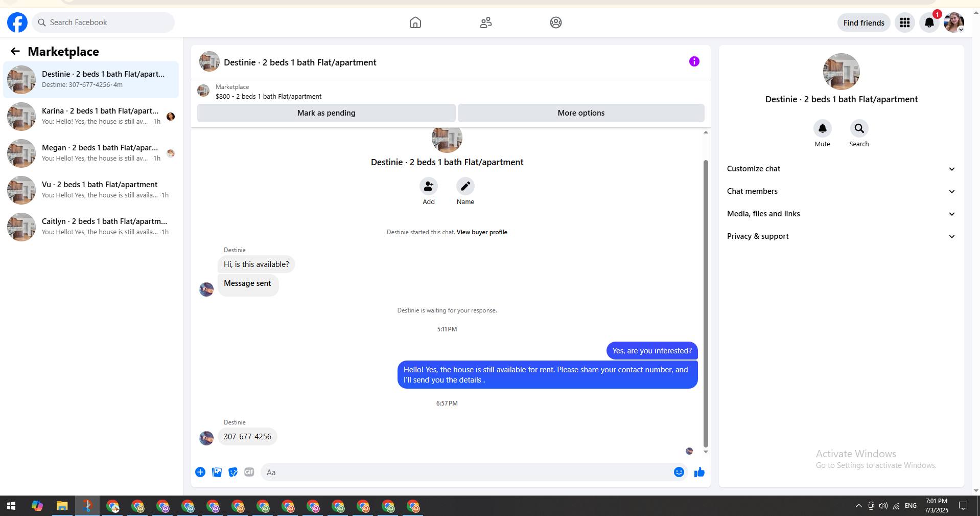The image size is (980, 516).
Task: Open the Windows Start menu
Action: 11,506
